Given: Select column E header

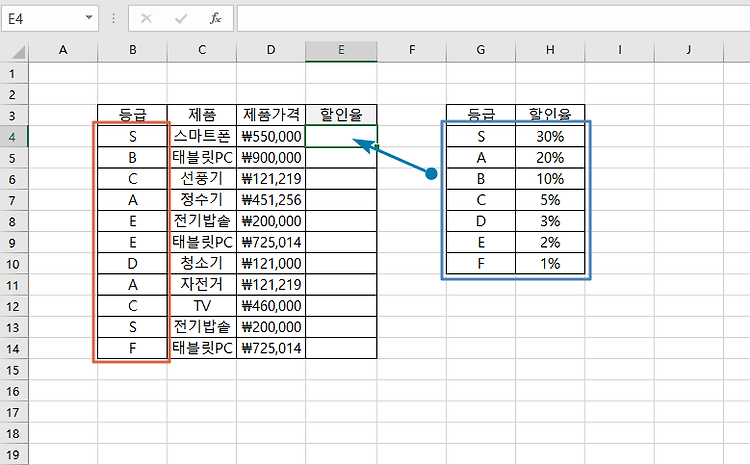Looking at the screenshot, I should click(341, 50).
